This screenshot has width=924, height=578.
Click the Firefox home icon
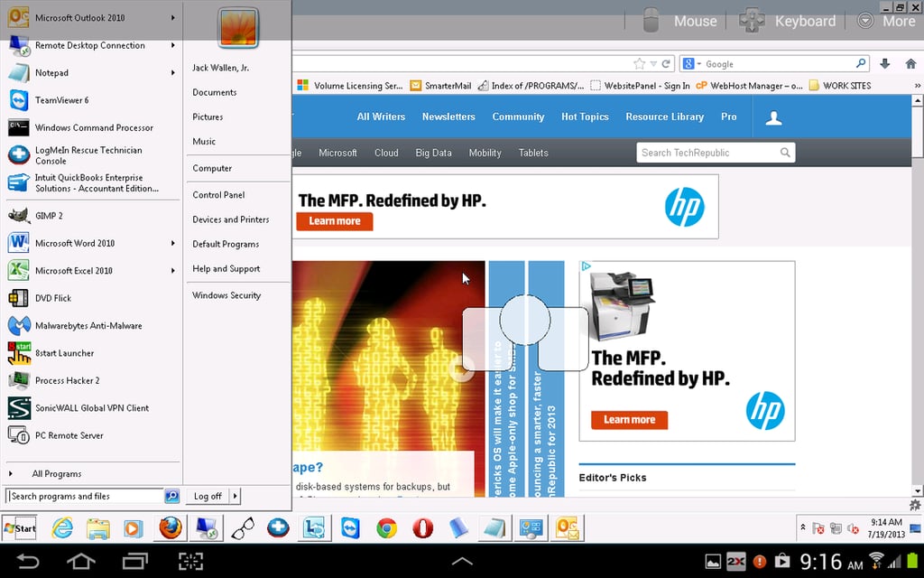910,64
